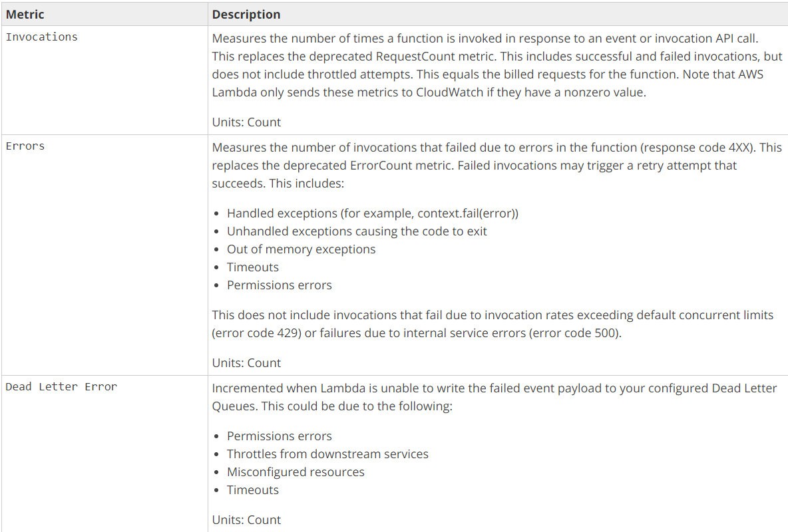Click the Misconfigured resources bullet

[295, 472]
